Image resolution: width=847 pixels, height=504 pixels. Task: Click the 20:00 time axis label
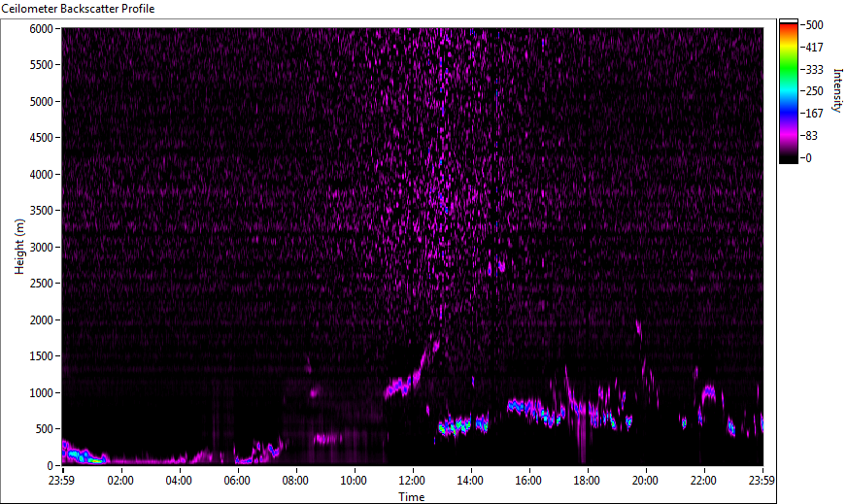point(646,481)
